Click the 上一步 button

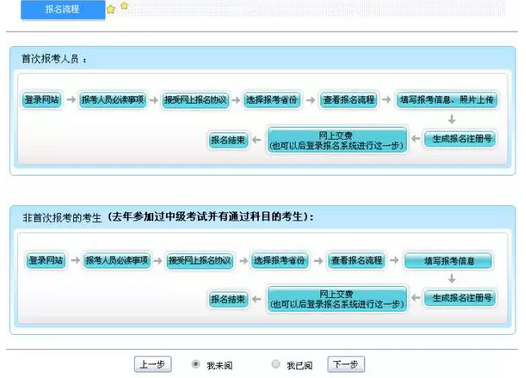153,364
